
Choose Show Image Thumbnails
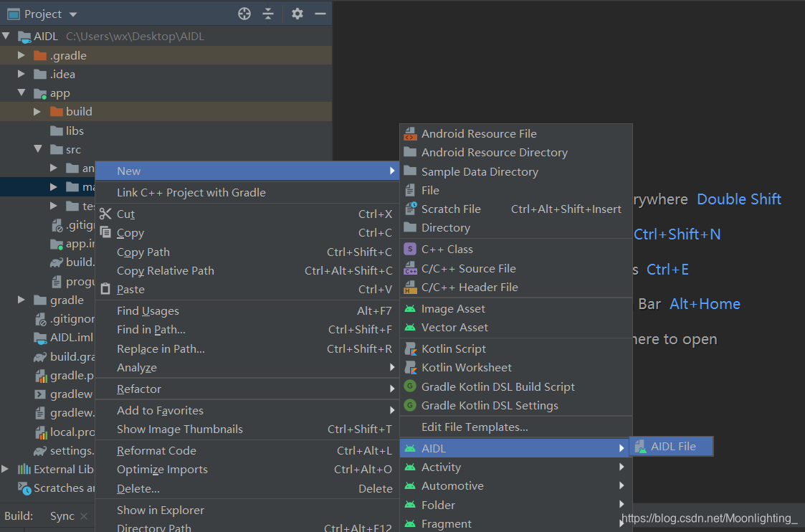pyautogui.click(x=247, y=429)
